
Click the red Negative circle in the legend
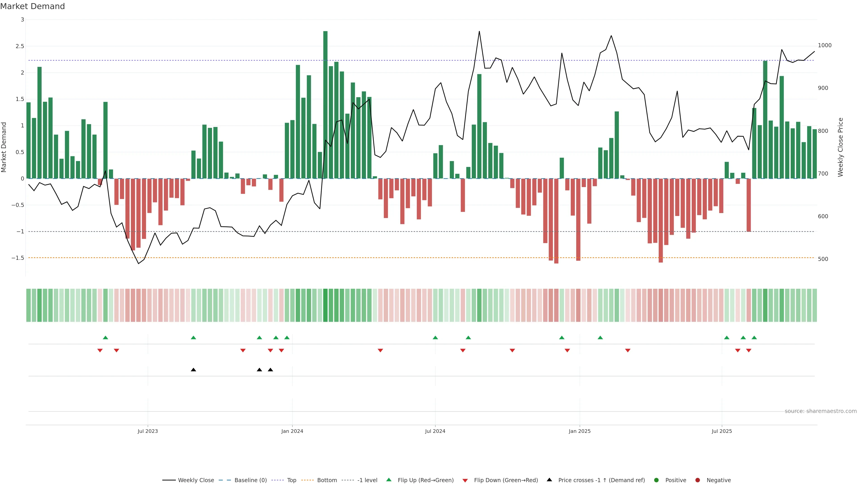698,480
